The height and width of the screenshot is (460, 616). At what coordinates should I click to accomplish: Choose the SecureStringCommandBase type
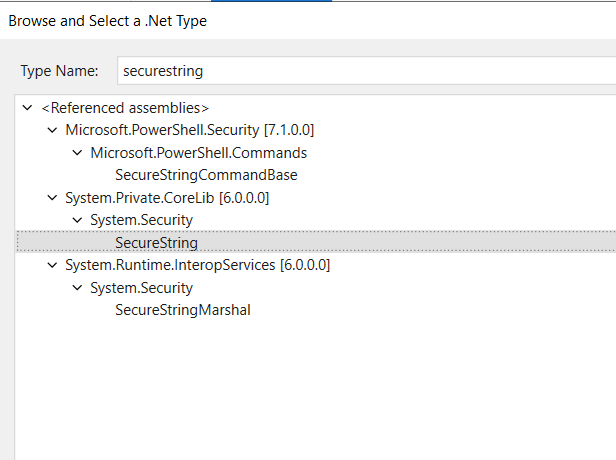[x=206, y=175]
